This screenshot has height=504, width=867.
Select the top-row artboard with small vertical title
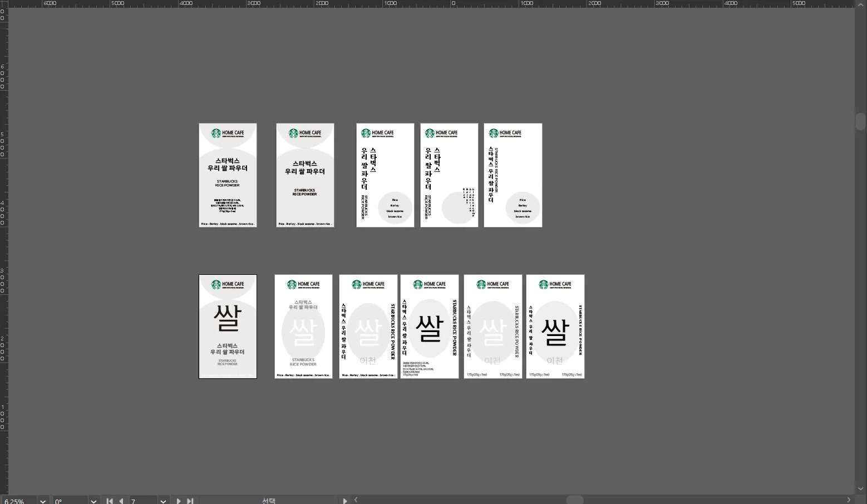[513, 175]
